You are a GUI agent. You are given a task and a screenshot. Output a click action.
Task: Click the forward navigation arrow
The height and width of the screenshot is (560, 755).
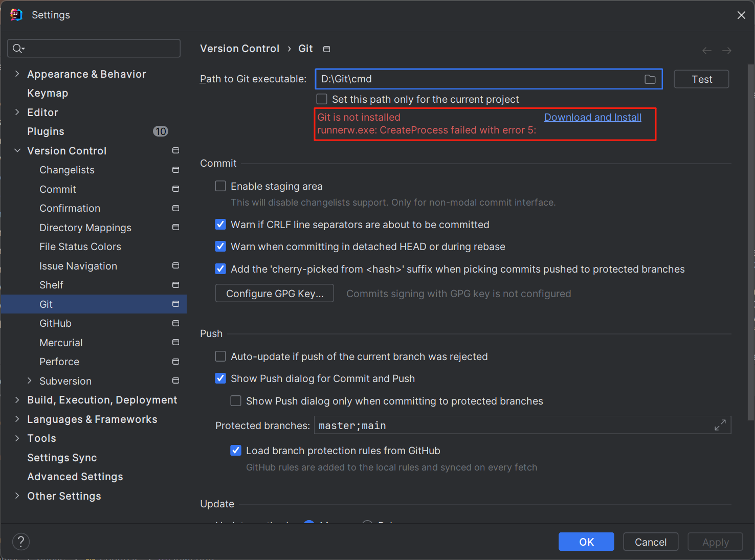pos(726,51)
